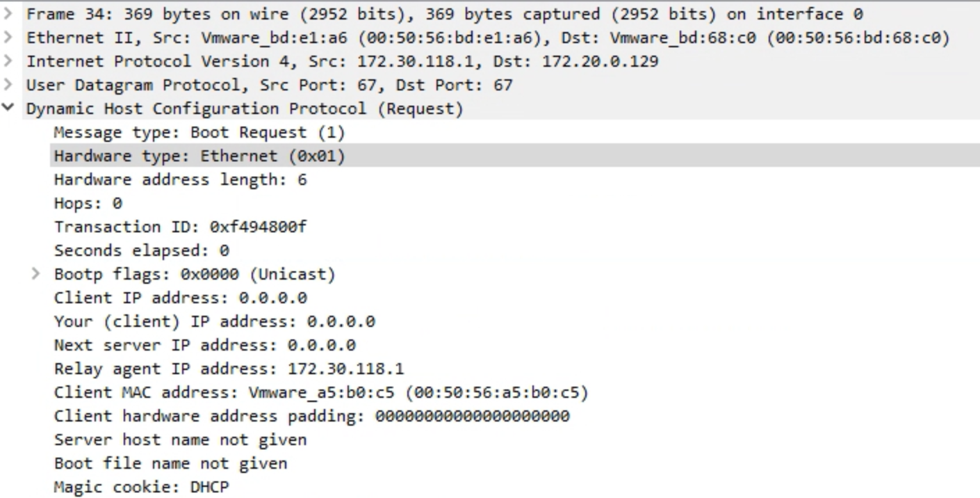Expand the Ethernet II section arrow
The width and height of the screenshot is (980, 498).
8,38
